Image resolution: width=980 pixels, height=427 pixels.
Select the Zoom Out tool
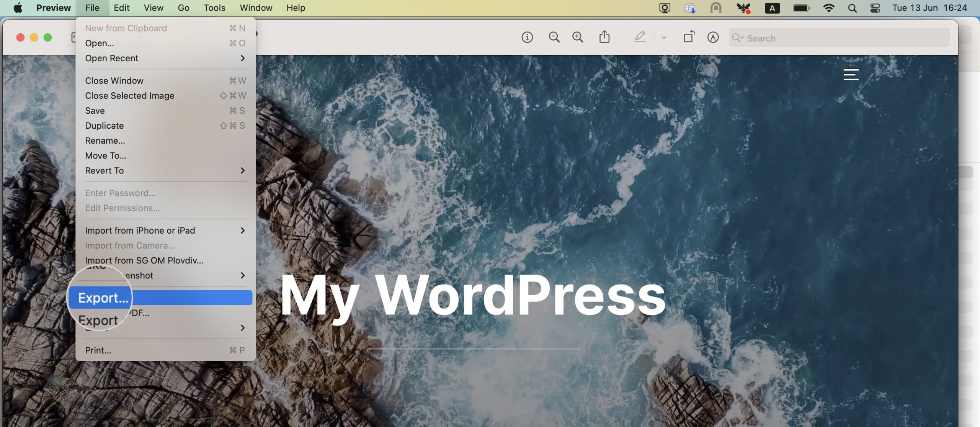click(554, 38)
